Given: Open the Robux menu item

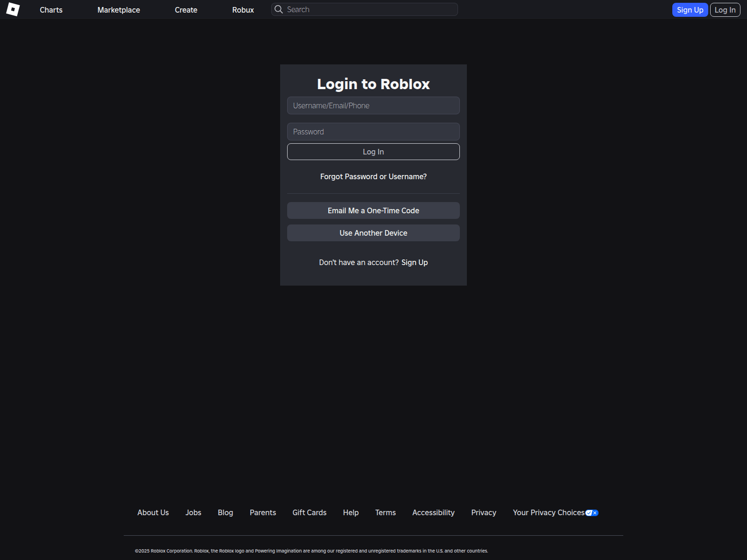Looking at the screenshot, I should (243, 10).
